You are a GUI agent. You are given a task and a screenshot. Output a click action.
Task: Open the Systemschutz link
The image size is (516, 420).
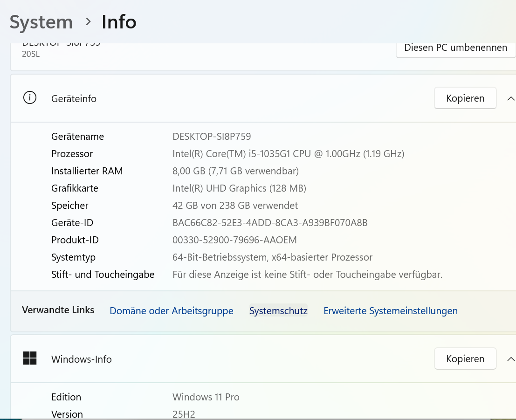tap(278, 311)
